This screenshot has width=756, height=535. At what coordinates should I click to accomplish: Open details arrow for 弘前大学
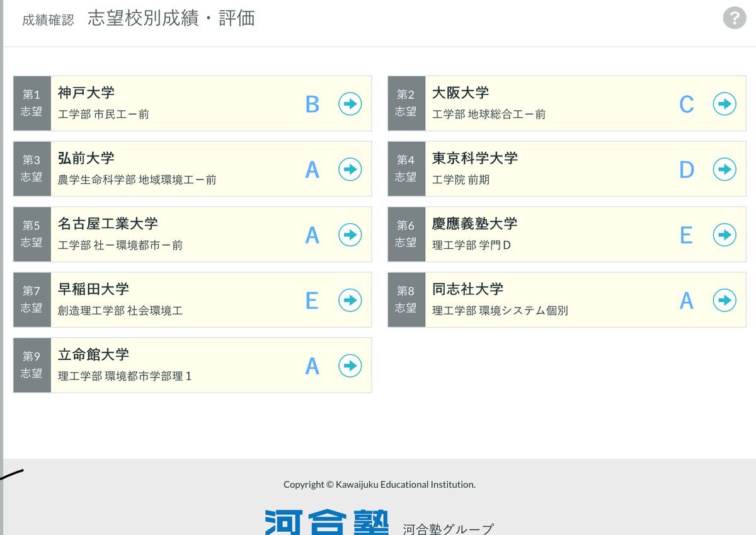(x=350, y=170)
